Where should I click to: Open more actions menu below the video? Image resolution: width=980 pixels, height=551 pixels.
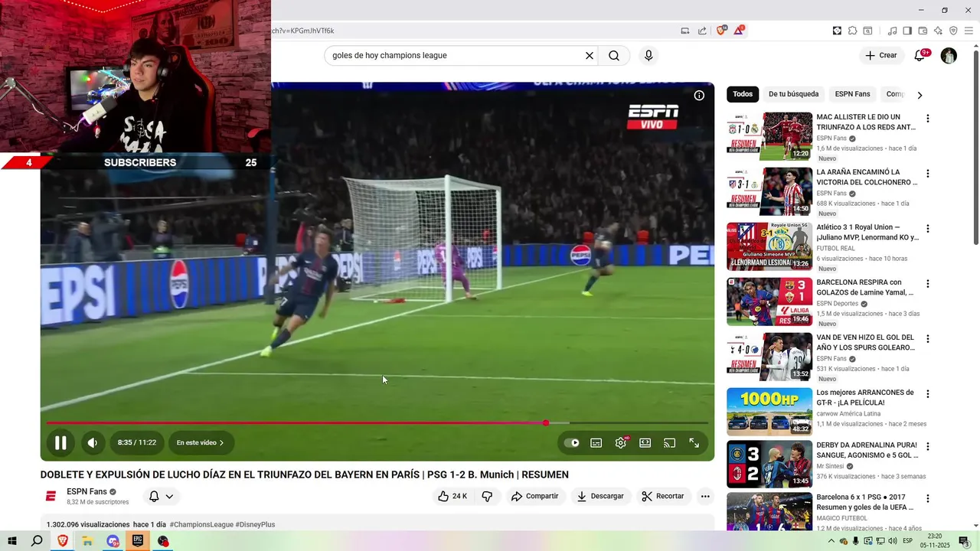(705, 496)
